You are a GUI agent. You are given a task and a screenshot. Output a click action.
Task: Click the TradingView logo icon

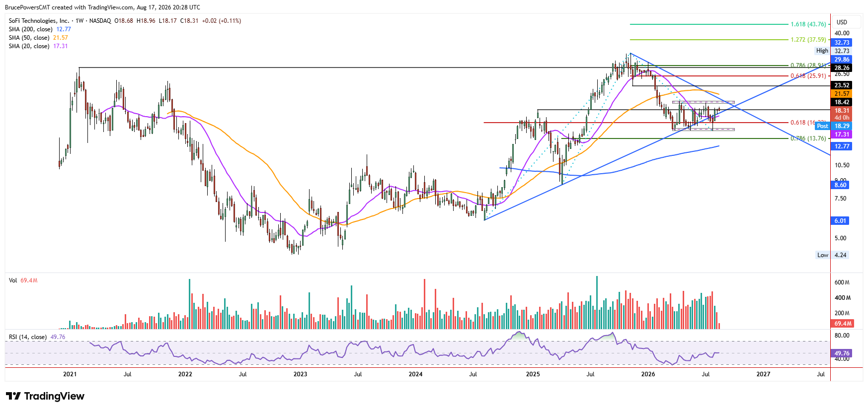(13, 396)
